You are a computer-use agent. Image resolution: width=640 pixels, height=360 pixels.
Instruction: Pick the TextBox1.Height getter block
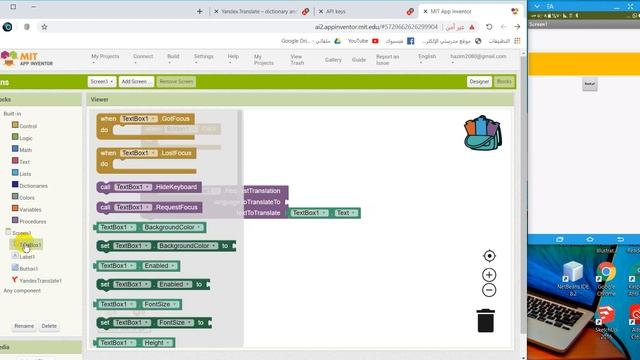click(134, 343)
